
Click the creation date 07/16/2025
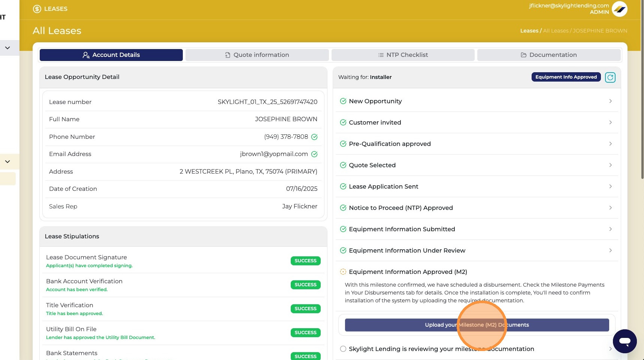click(x=302, y=189)
